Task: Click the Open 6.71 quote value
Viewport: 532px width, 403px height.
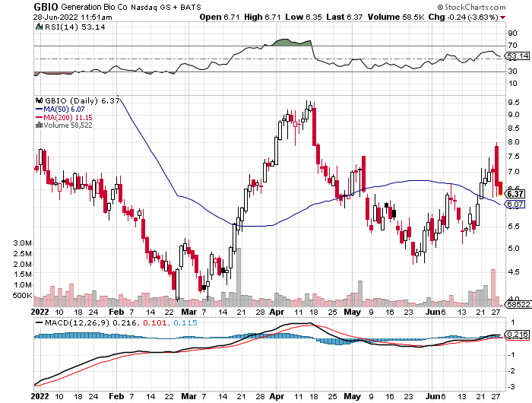Action: click(x=220, y=17)
